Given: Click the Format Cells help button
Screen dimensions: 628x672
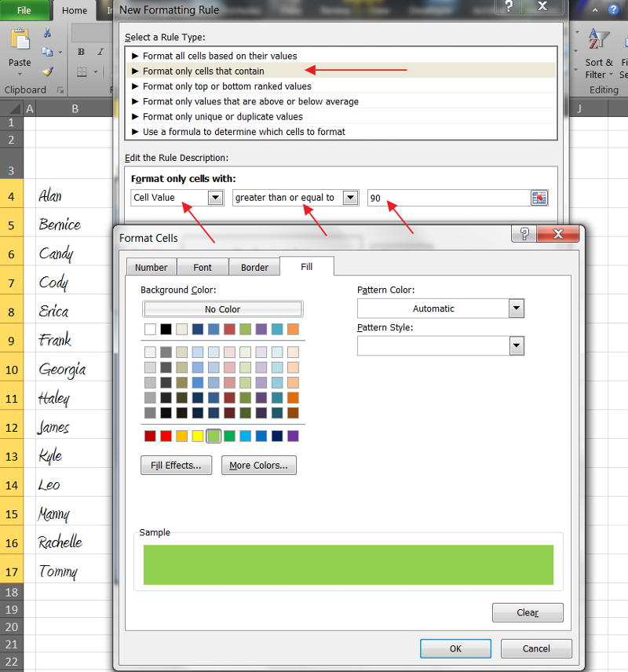Looking at the screenshot, I should click(x=524, y=234).
